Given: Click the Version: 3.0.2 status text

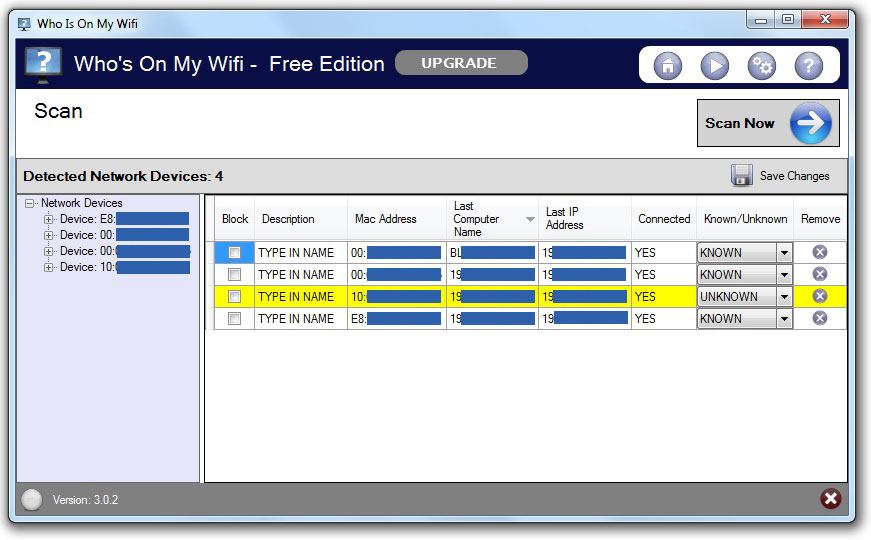Looking at the screenshot, I should pyautogui.click(x=86, y=499).
